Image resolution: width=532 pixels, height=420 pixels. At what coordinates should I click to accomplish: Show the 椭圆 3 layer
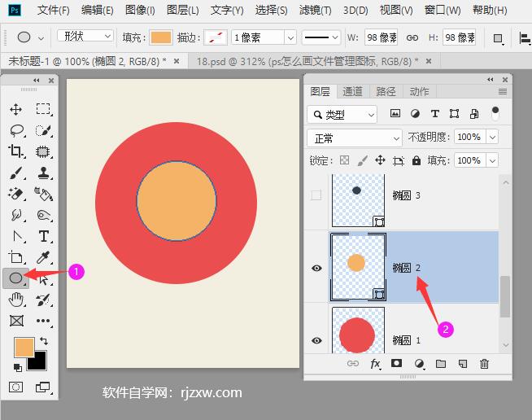[x=316, y=195]
